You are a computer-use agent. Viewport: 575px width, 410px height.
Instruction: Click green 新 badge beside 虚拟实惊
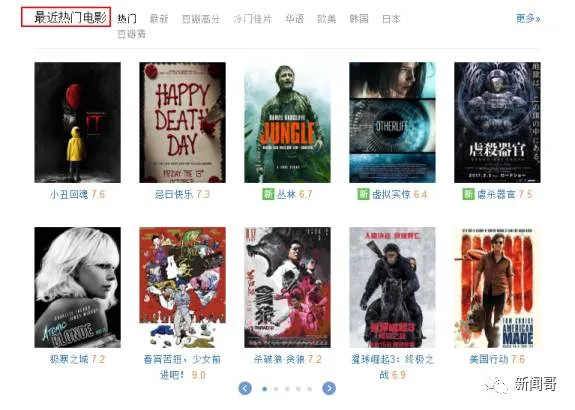coord(363,194)
